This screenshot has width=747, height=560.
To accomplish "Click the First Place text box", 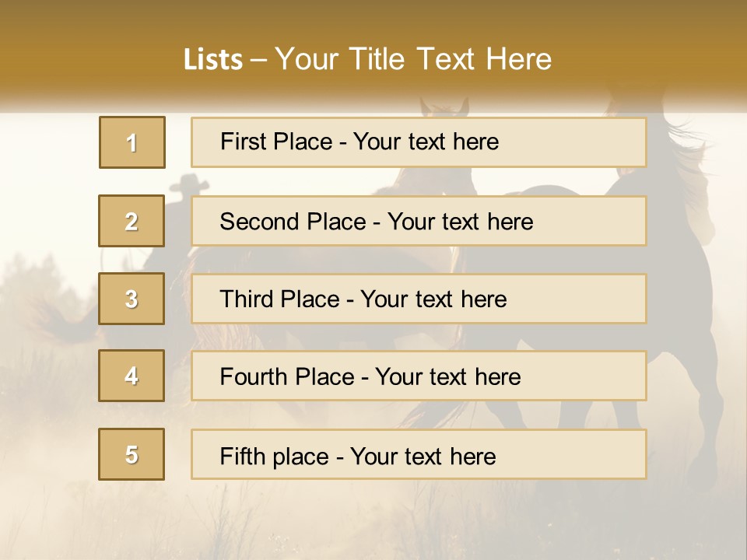I will click(418, 142).
